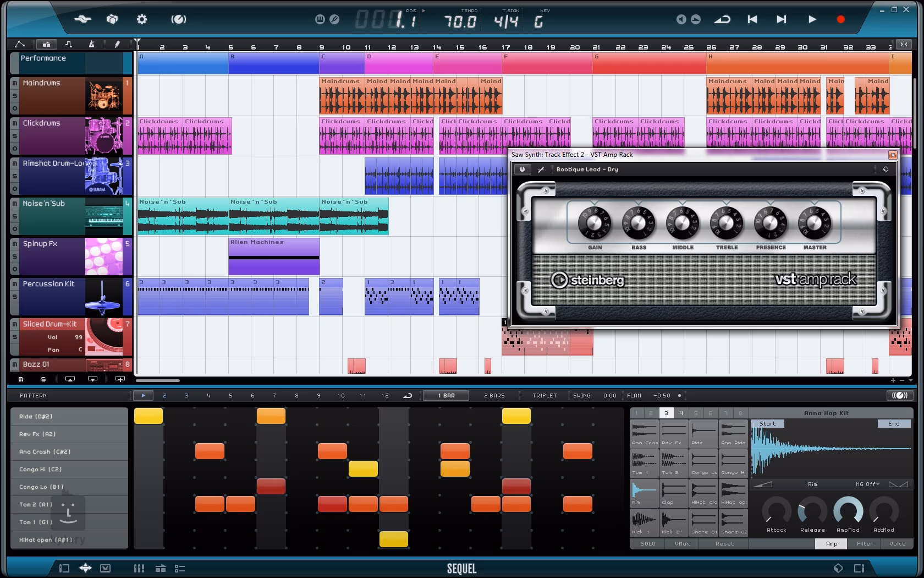924x578 pixels.
Task: Mute the Maindrums track
Action: pyautogui.click(x=15, y=83)
